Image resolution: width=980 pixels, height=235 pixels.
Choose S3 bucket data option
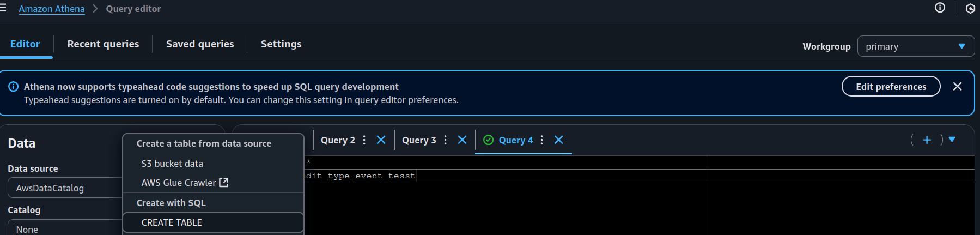pos(172,164)
